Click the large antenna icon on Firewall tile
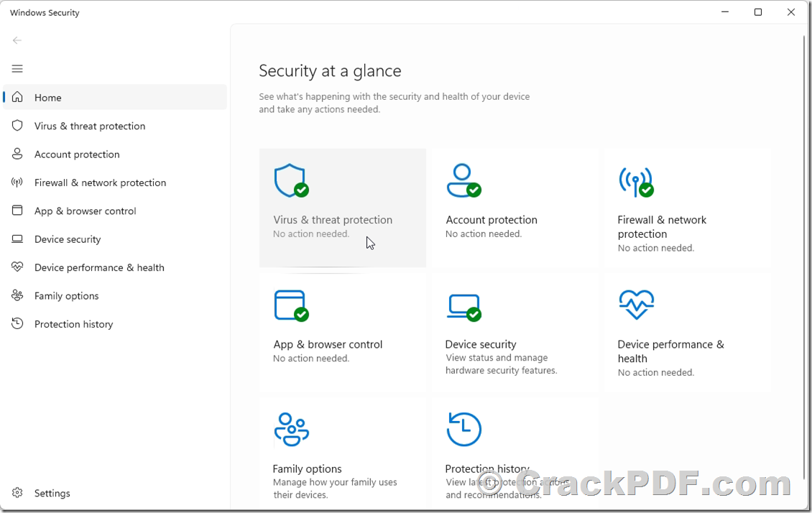Image resolution: width=812 pixels, height=513 pixels. pos(636,182)
